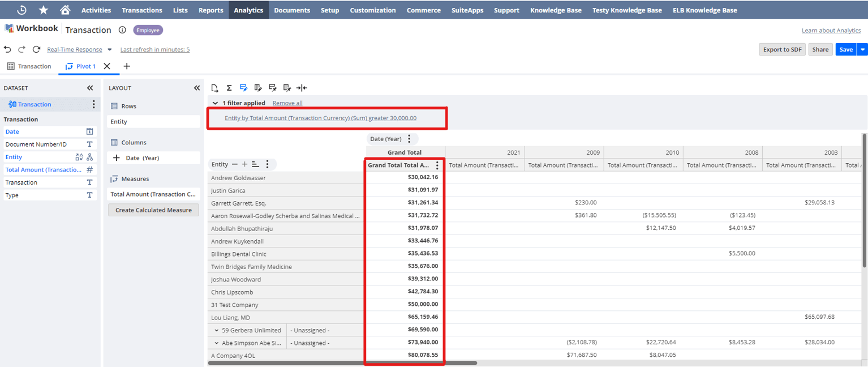Screen dimensions: 868x367
Task: Open the Analytics menu
Action: 248,10
